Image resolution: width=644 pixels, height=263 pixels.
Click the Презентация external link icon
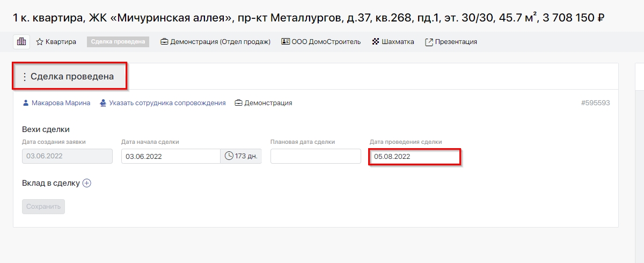[x=429, y=42]
